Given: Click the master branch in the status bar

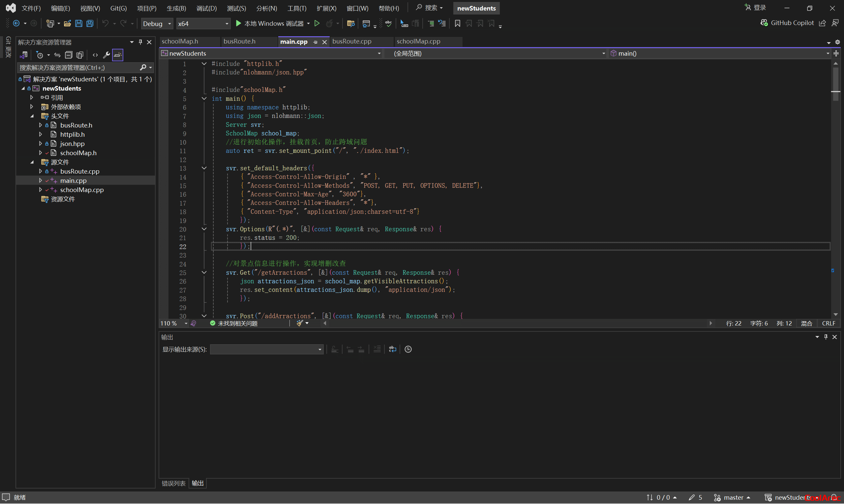Looking at the screenshot, I should (733, 497).
